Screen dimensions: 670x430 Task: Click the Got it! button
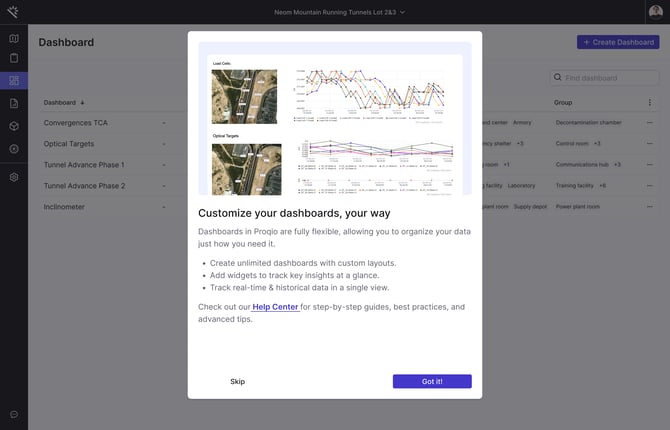[432, 381]
